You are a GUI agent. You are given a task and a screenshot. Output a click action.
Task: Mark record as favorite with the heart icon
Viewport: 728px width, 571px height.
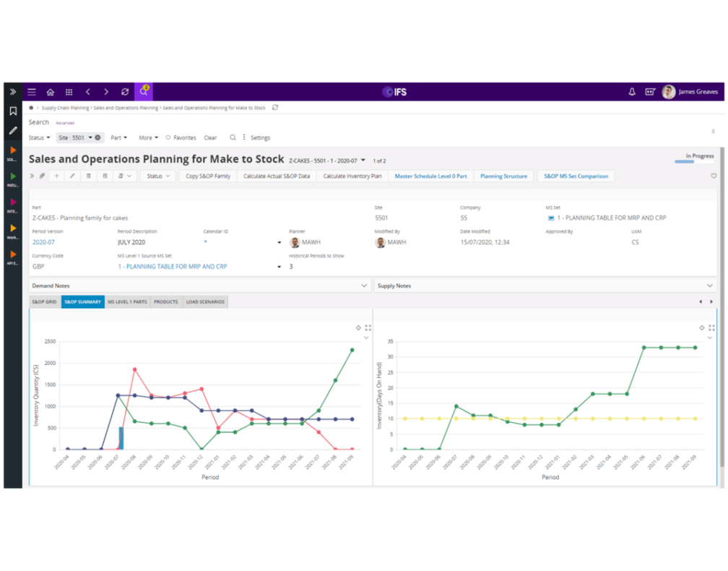tap(714, 176)
